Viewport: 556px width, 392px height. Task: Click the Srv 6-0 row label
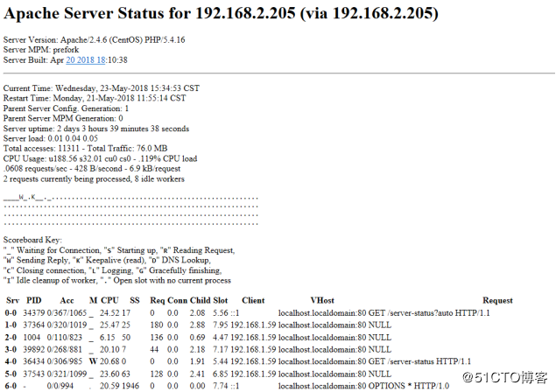coord(11,386)
